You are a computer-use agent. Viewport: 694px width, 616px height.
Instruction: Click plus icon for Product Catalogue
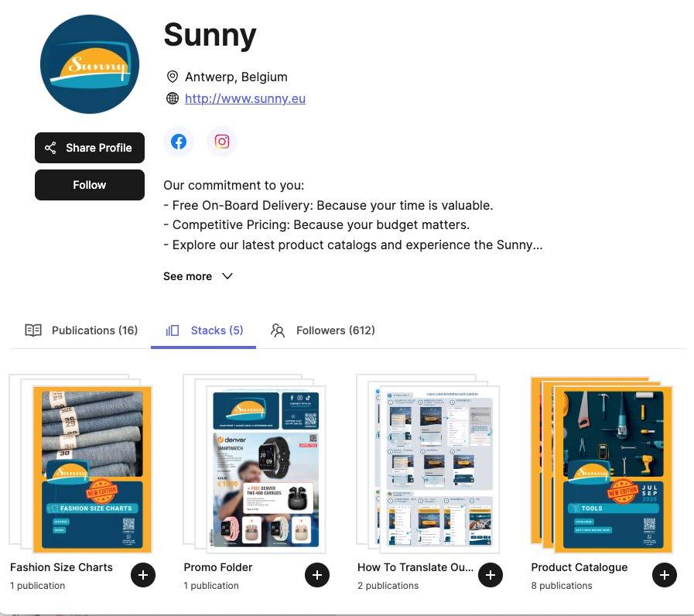click(665, 575)
